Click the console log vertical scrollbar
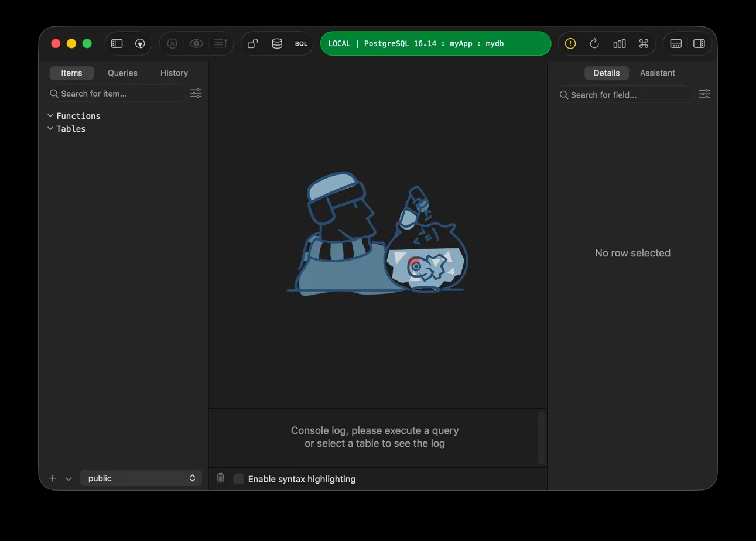Image resolution: width=756 pixels, height=541 pixels. [542, 437]
